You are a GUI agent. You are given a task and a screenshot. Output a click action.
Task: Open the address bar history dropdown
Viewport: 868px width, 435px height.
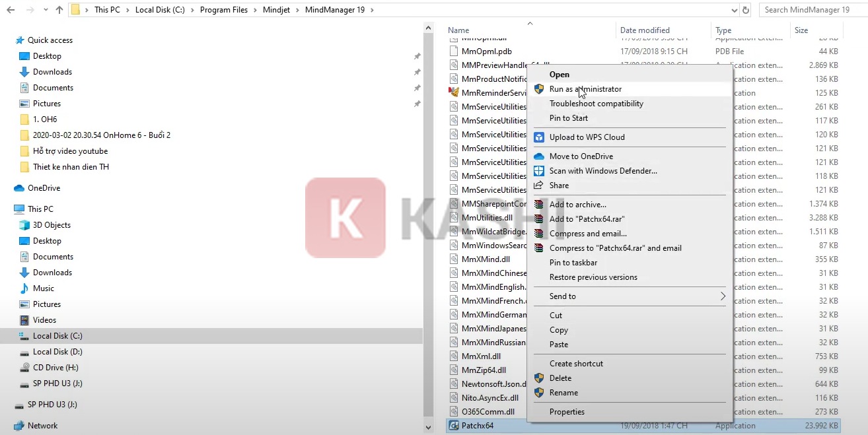(733, 9)
